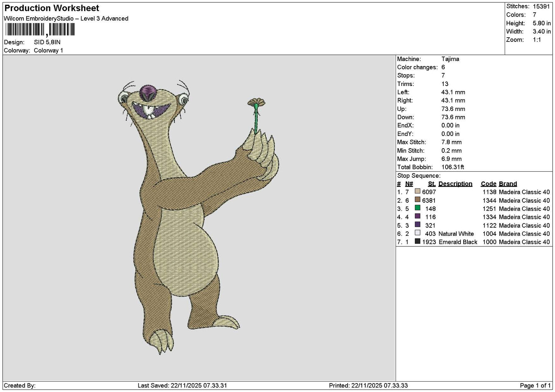
Task: Click the Natural White color swatch
Action: pyautogui.click(x=417, y=233)
